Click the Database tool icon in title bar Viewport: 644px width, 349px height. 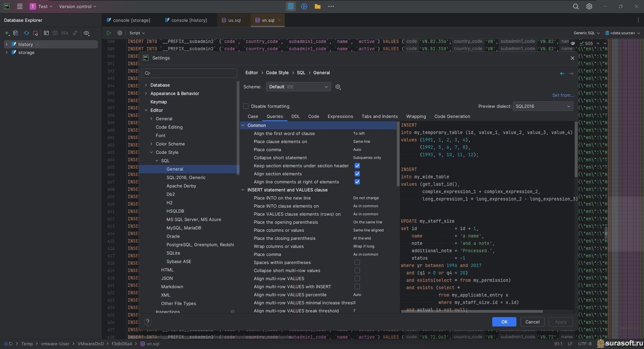(x=290, y=7)
